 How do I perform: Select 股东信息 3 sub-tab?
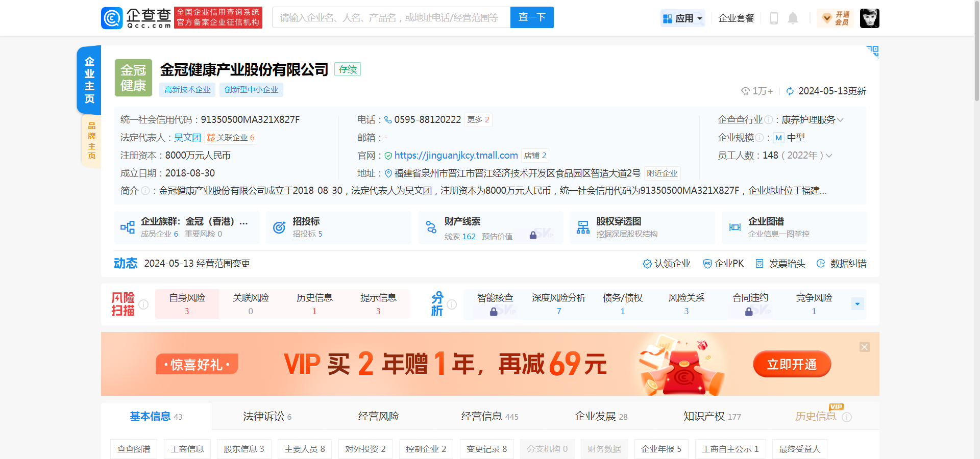coord(244,449)
